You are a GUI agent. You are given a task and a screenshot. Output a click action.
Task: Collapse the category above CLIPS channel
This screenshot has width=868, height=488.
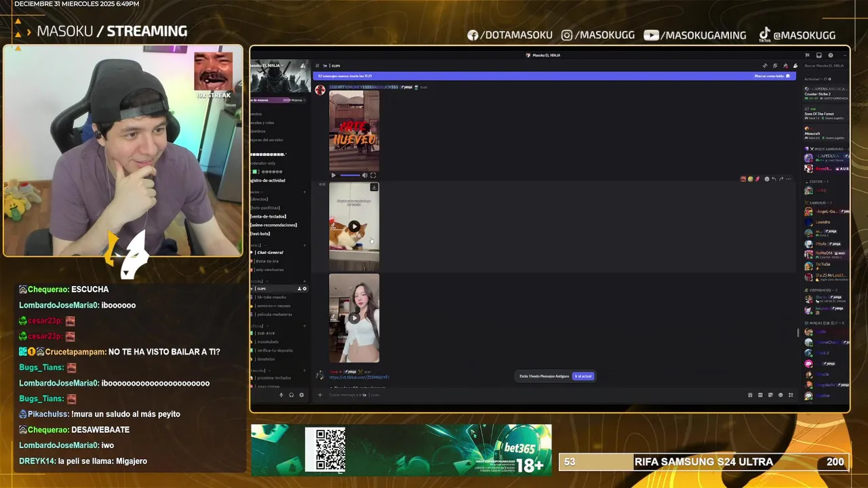tap(259, 281)
